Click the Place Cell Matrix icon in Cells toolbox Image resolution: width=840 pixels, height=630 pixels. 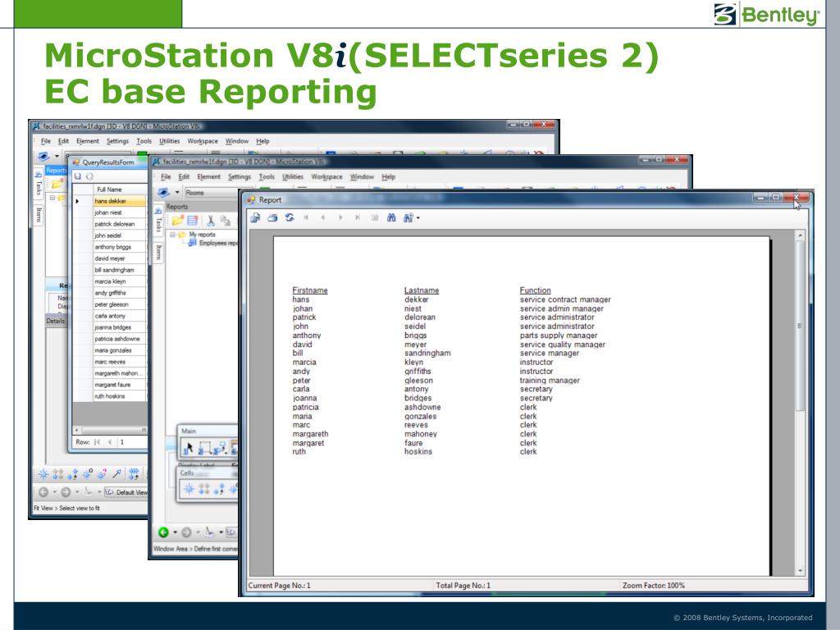click(204, 489)
